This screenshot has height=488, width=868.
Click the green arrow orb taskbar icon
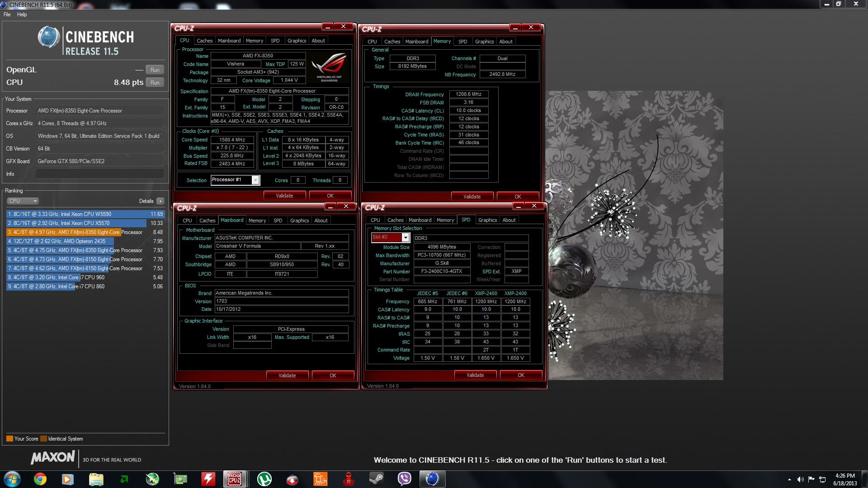[152, 479]
